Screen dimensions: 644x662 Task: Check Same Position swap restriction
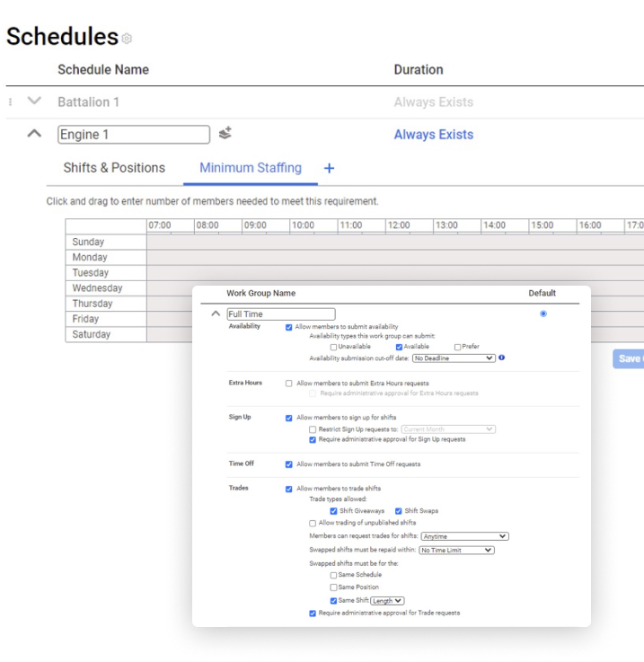(x=333, y=587)
